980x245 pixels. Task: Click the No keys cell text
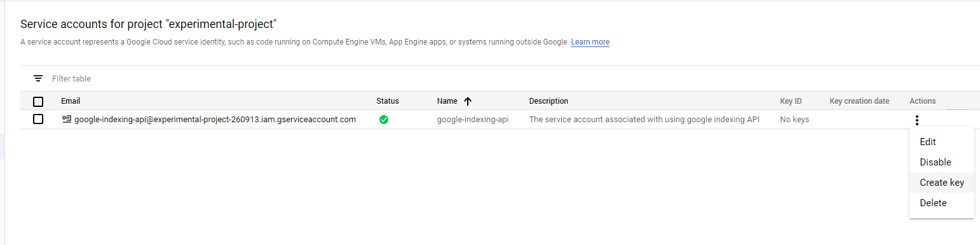point(794,120)
